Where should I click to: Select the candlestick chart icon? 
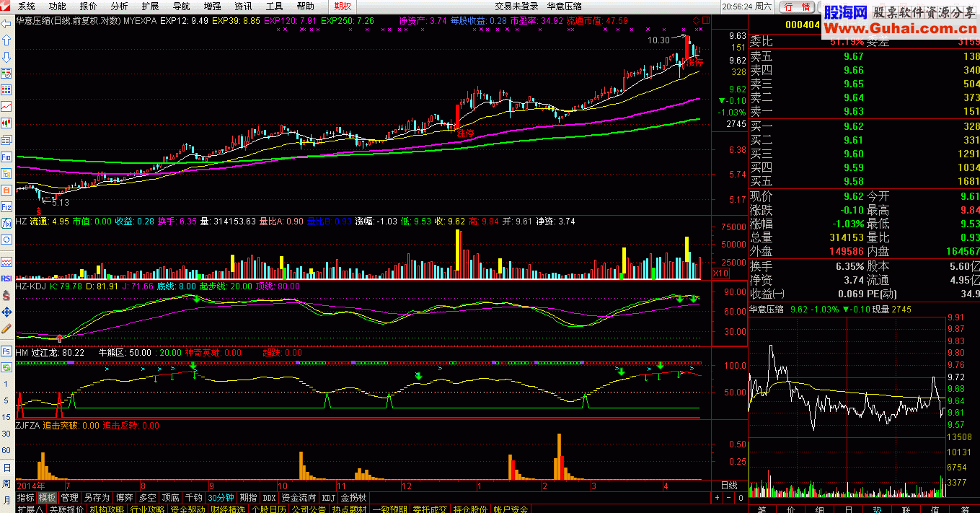click(x=6, y=123)
